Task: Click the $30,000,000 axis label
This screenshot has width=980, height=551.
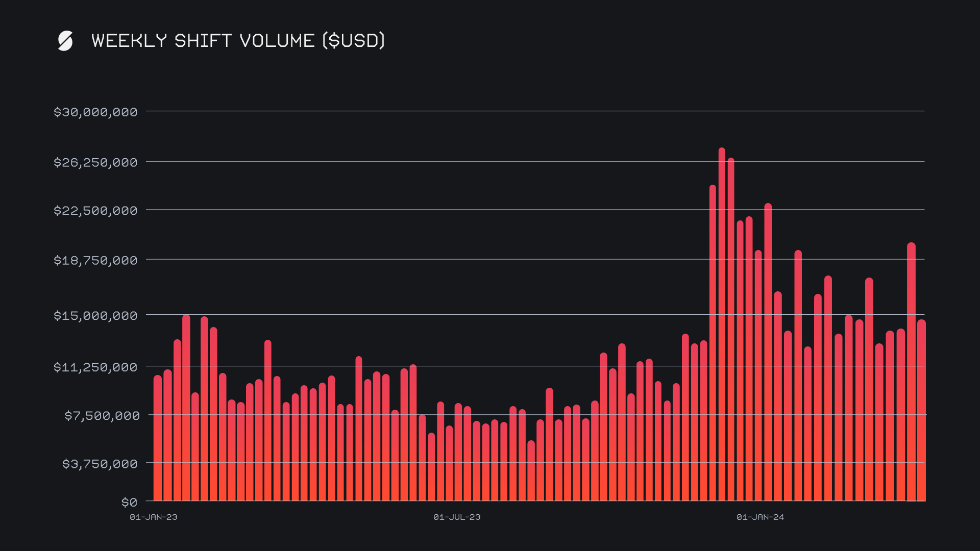Action: tap(95, 112)
